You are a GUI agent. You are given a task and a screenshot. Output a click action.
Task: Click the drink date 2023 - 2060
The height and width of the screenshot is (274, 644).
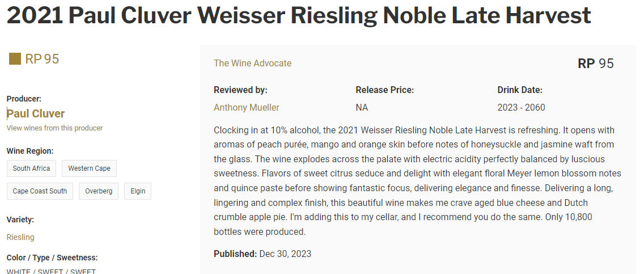point(521,108)
